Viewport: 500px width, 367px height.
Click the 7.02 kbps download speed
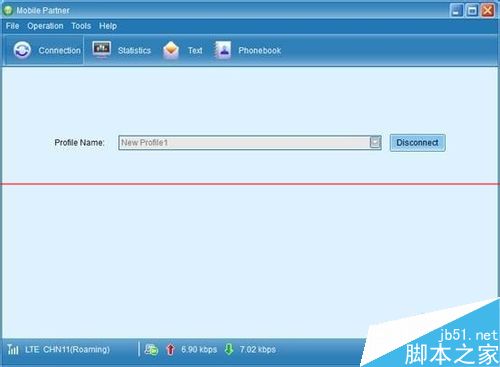click(258, 349)
